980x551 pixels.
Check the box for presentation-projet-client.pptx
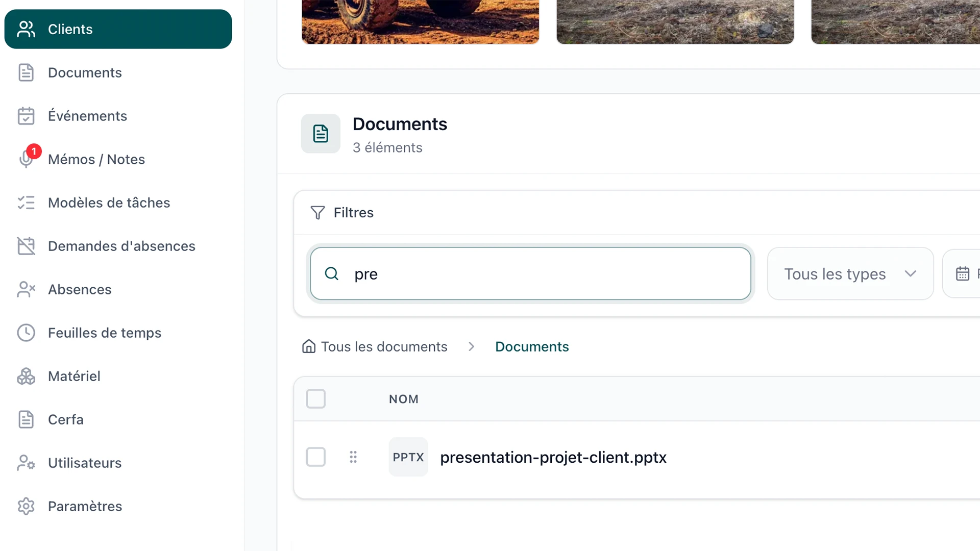[x=316, y=457]
